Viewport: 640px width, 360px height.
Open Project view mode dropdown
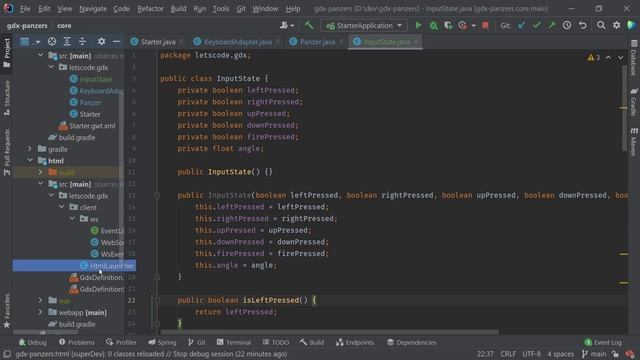pyautogui.click(x=30, y=41)
